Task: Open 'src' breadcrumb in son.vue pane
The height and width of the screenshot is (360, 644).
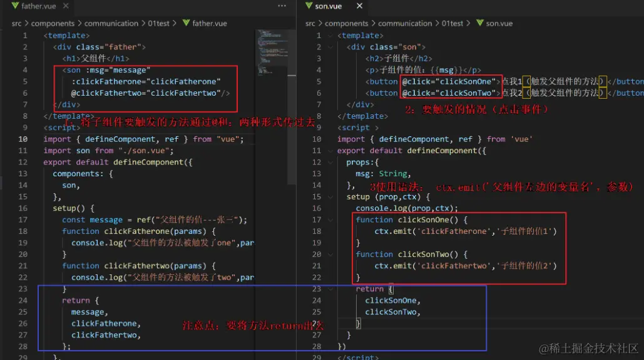Action: pyautogui.click(x=310, y=23)
